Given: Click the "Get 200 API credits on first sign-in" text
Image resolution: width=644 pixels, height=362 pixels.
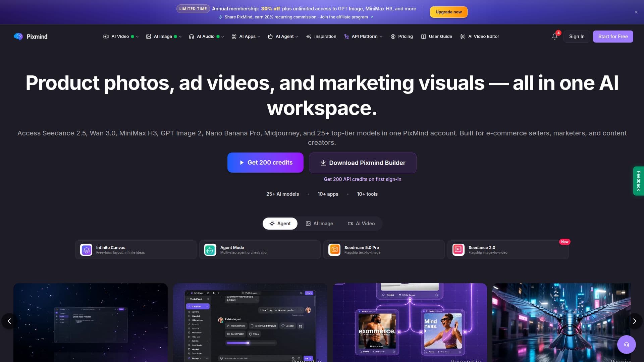Looking at the screenshot, I should (362, 179).
